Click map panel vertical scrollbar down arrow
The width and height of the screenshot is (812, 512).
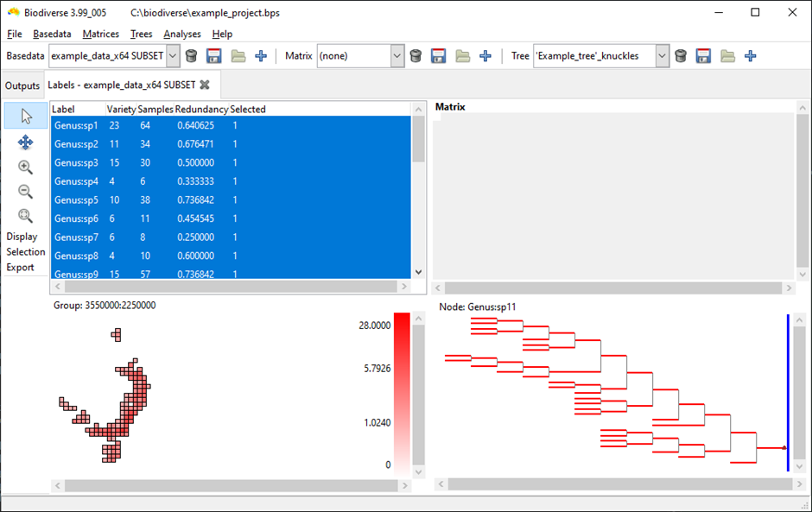(418, 471)
